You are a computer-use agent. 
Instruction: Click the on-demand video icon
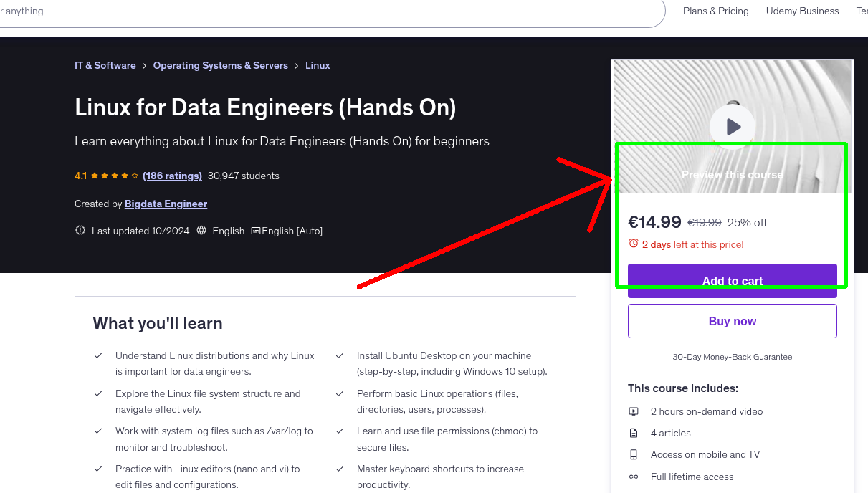(634, 411)
